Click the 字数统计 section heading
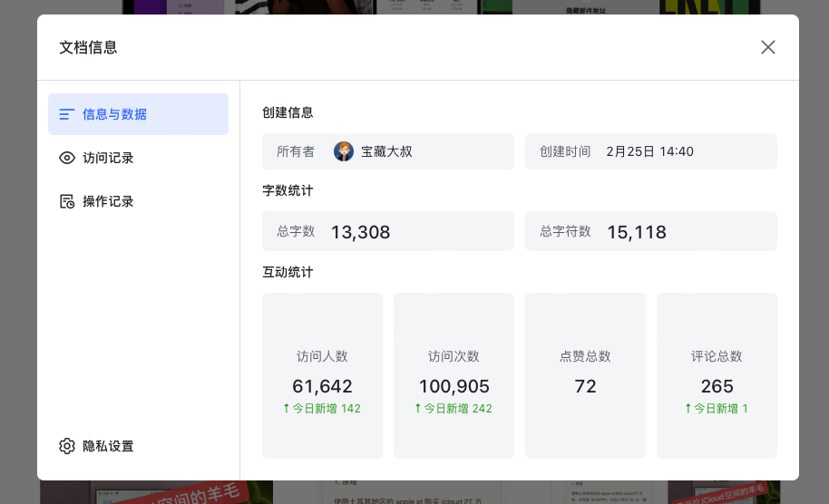This screenshot has height=504, width=829. (288, 190)
